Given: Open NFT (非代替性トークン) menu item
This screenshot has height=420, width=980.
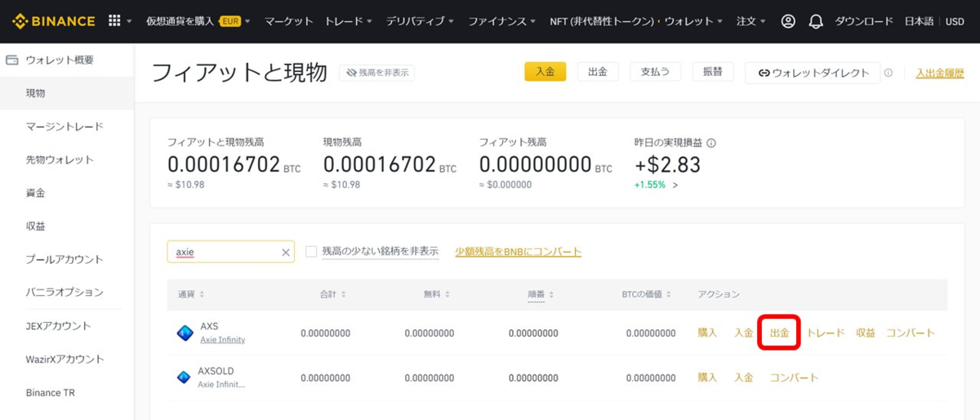Looking at the screenshot, I should point(603,21).
